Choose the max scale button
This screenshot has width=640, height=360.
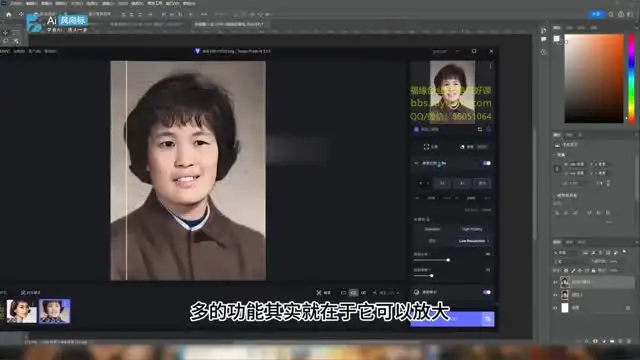point(482,183)
